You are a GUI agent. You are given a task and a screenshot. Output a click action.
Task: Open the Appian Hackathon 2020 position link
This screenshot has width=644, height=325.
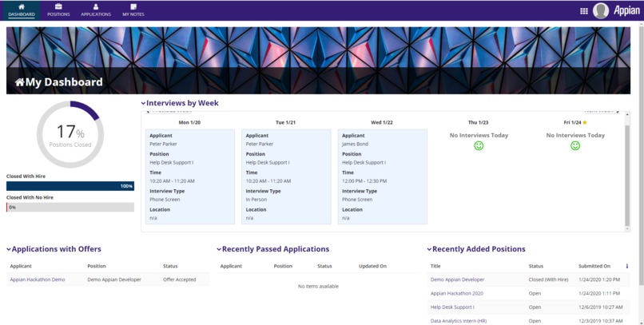[457, 293]
